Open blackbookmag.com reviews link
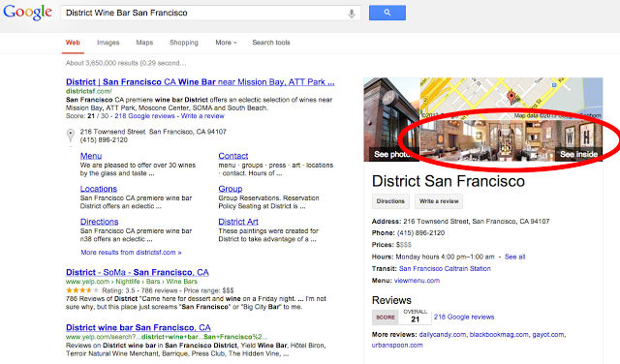Image resolution: width=620 pixels, height=364 pixels. [x=499, y=334]
